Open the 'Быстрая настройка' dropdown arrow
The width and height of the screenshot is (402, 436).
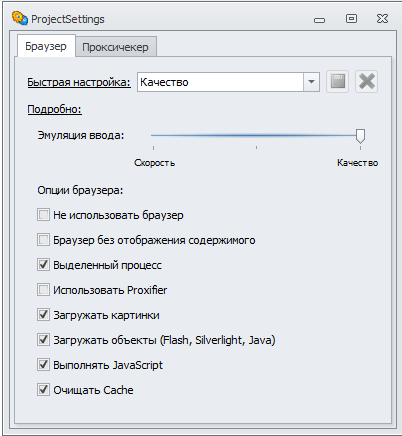click(311, 82)
